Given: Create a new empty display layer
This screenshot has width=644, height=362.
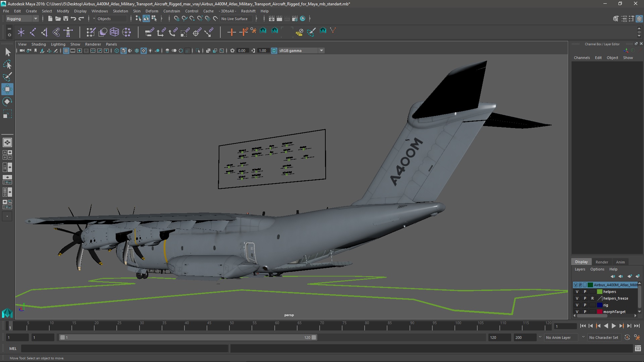Looking at the screenshot, I should (630, 276).
